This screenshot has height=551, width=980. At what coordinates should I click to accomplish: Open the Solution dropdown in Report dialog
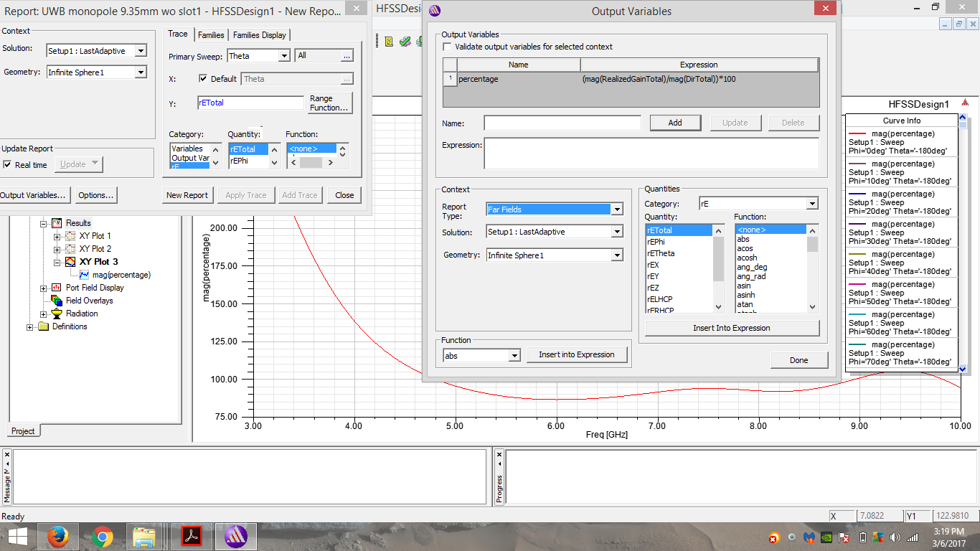click(141, 51)
